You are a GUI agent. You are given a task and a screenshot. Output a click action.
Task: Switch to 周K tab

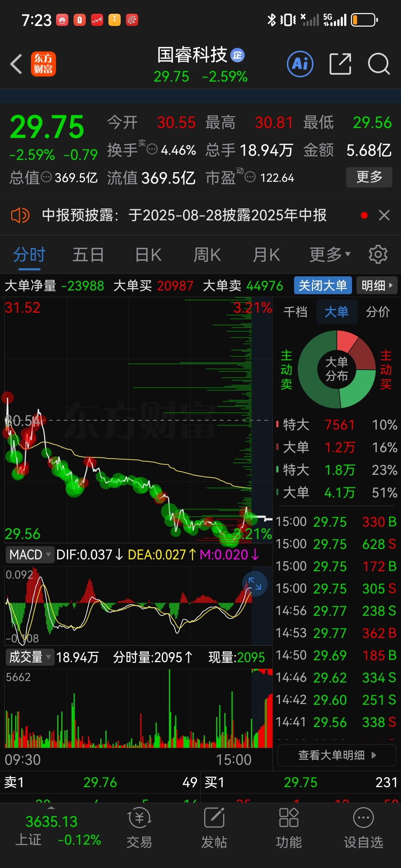207,254
